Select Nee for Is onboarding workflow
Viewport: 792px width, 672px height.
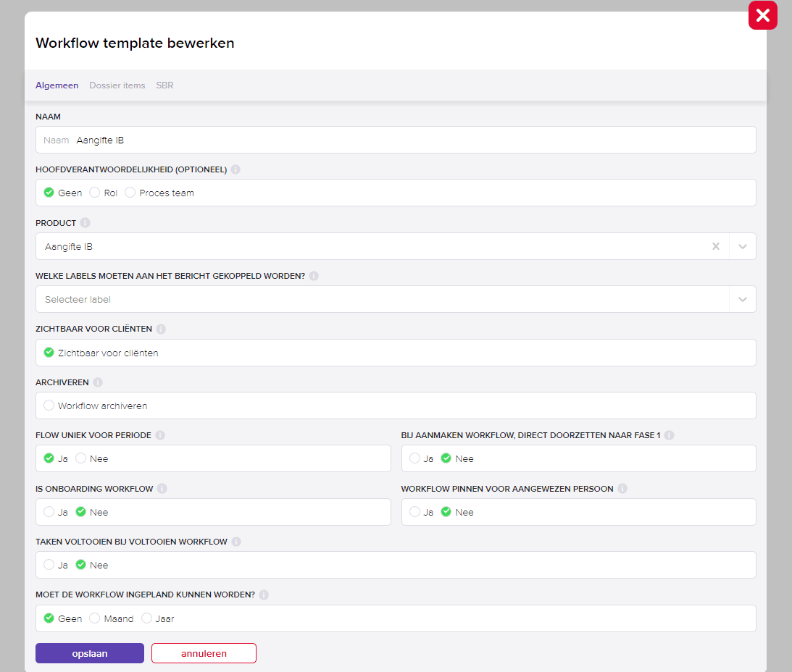pos(81,512)
